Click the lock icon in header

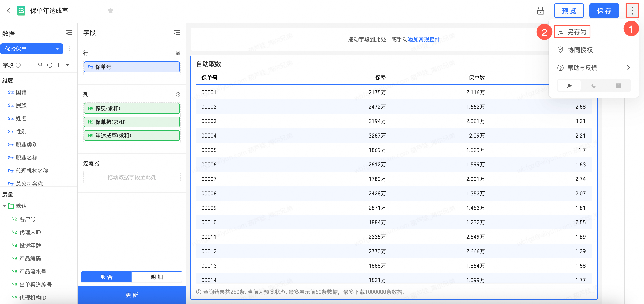tap(540, 11)
